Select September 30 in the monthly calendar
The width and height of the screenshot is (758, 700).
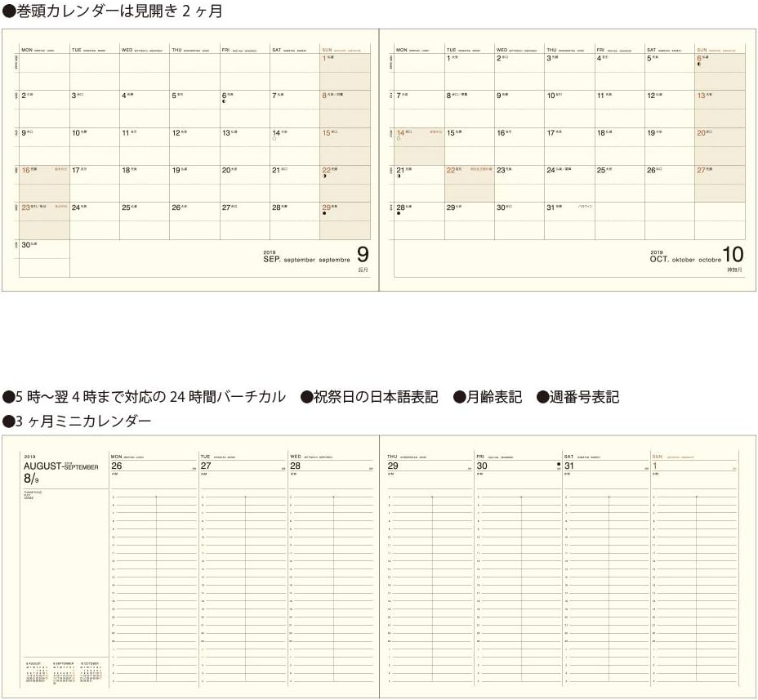coord(44,258)
